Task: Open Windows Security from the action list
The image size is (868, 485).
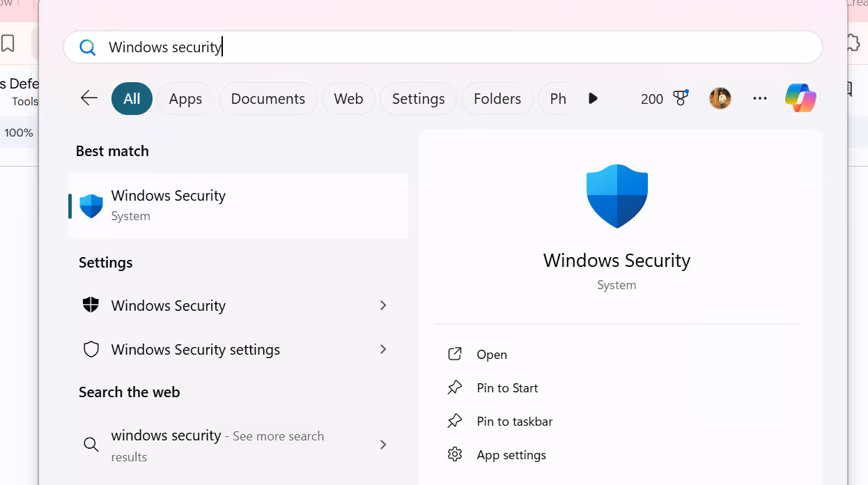Action: 492,354
